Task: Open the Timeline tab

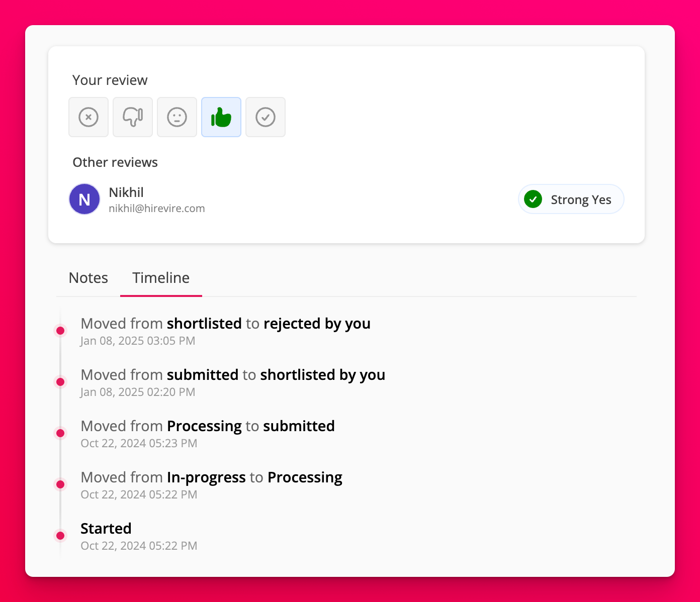Action: pyautogui.click(x=161, y=278)
